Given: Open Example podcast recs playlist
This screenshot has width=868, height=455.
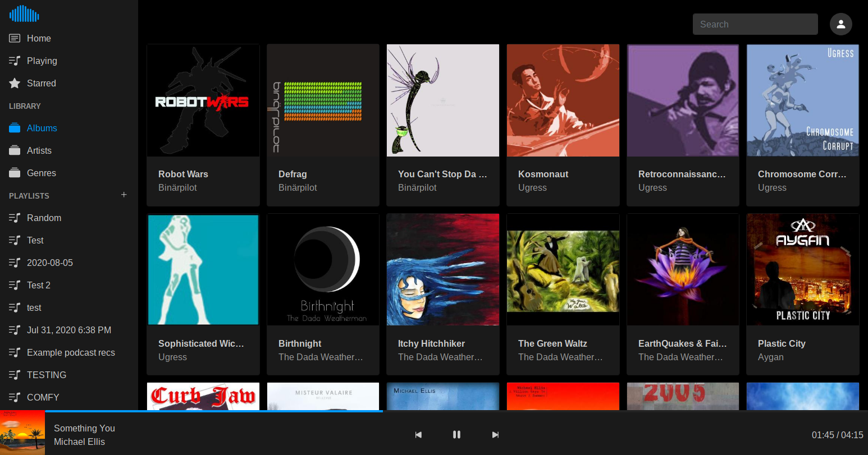Looking at the screenshot, I should coord(69,352).
